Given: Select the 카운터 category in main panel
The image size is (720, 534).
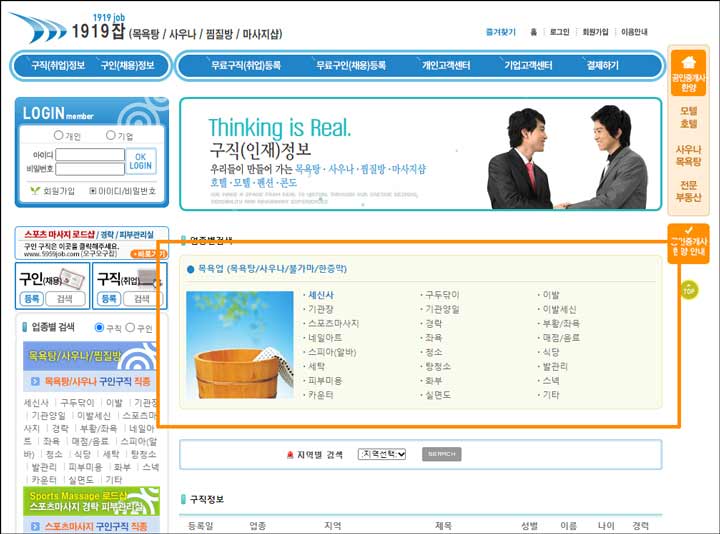Looking at the screenshot, I should tap(321, 395).
